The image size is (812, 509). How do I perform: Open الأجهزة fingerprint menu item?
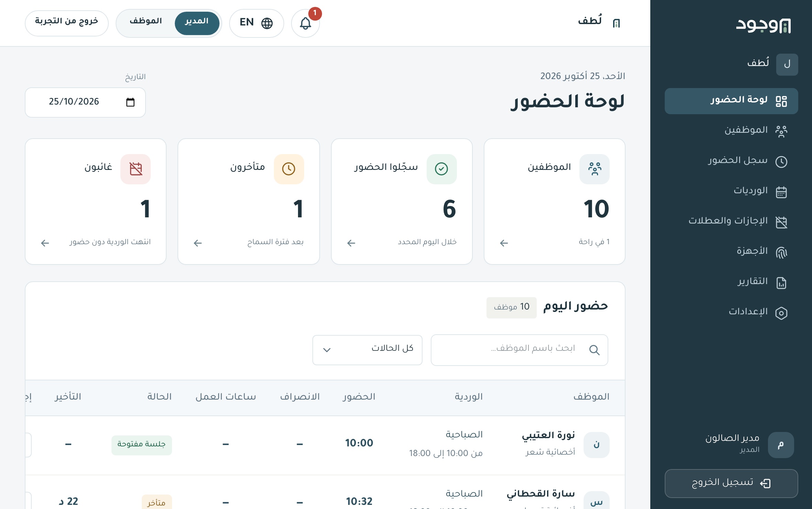point(731,252)
